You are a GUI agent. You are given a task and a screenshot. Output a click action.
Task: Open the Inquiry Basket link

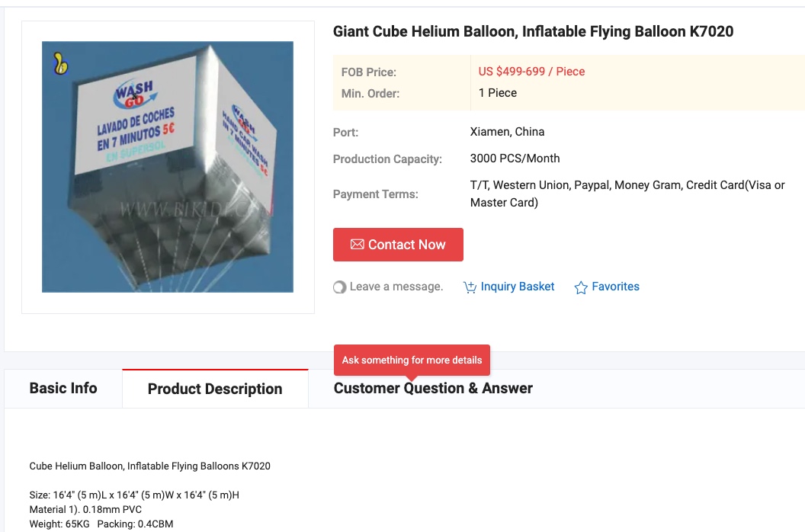[518, 287]
